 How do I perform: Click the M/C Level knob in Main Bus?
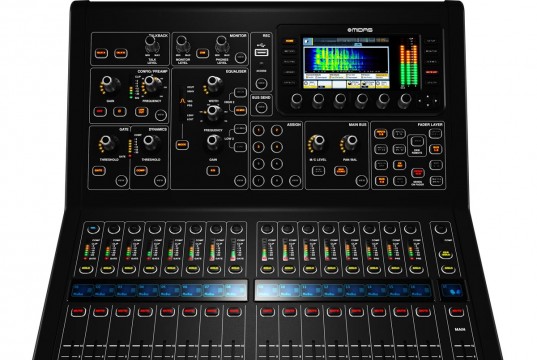[317, 142]
